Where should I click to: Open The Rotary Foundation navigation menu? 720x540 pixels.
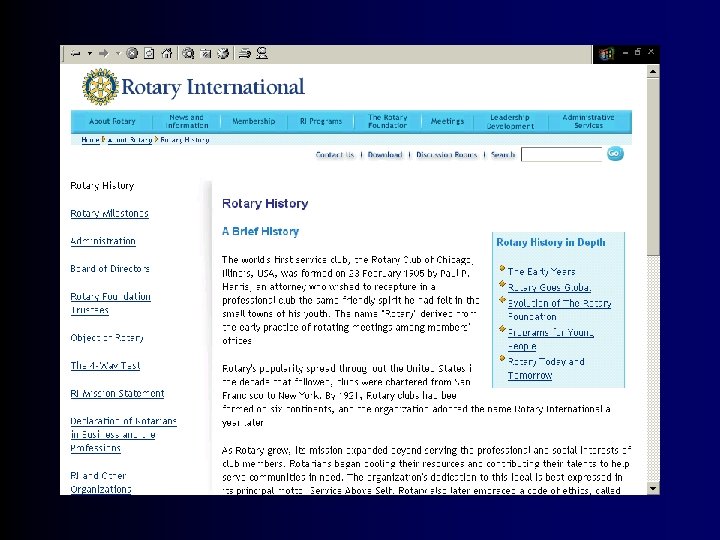(x=388, y=121)
